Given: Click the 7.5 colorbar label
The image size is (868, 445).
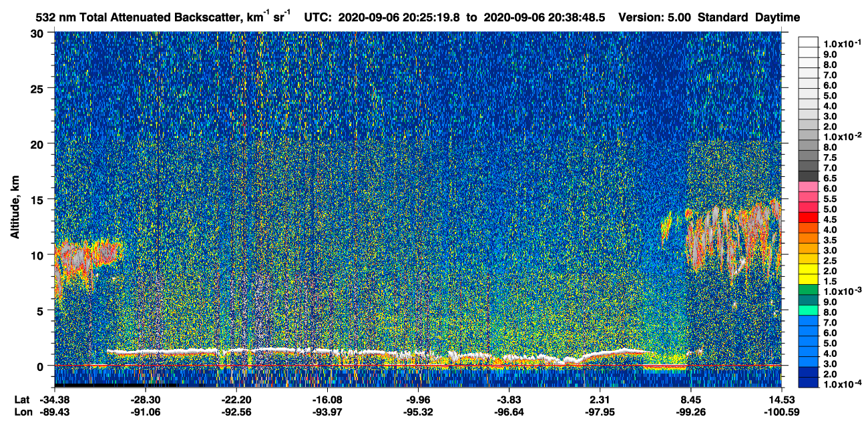Looking at the screenshot, I should pyautogui.click(x=830, y=157).
